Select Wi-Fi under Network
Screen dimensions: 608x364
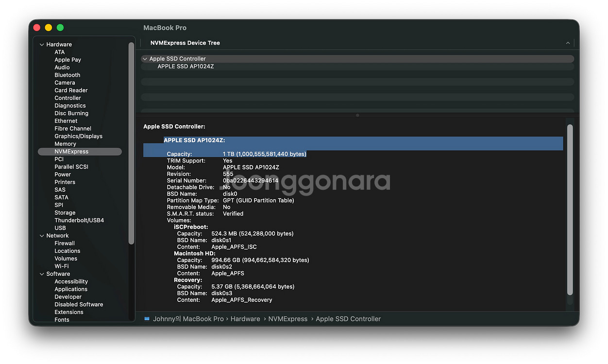(x=61, y=266)
